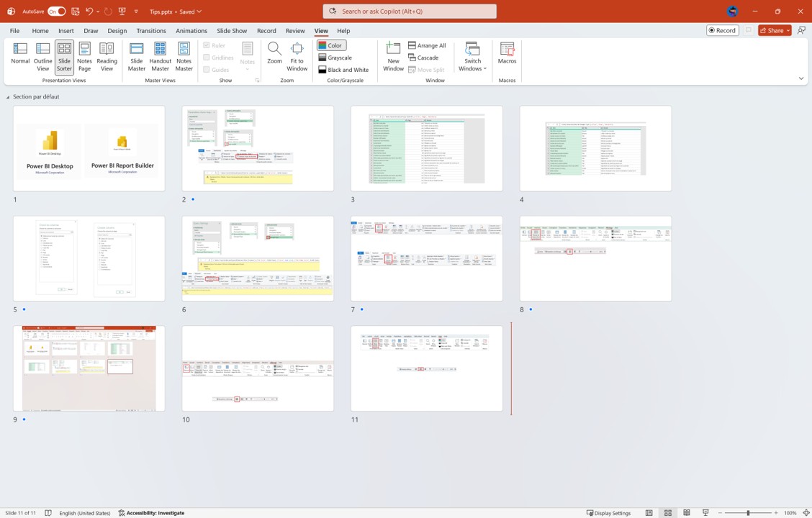
Task: Collapse the ribbon with the chevron
Action: click(x=800, y=78)
